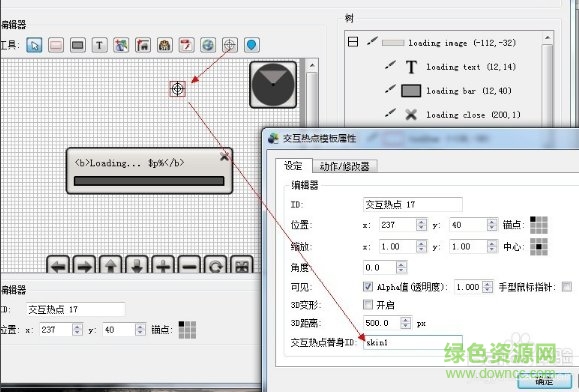Viewport: 579px width, 392px height.
Task: Click the pan left arrow button on canvas
Action: (x=59, y=265)
